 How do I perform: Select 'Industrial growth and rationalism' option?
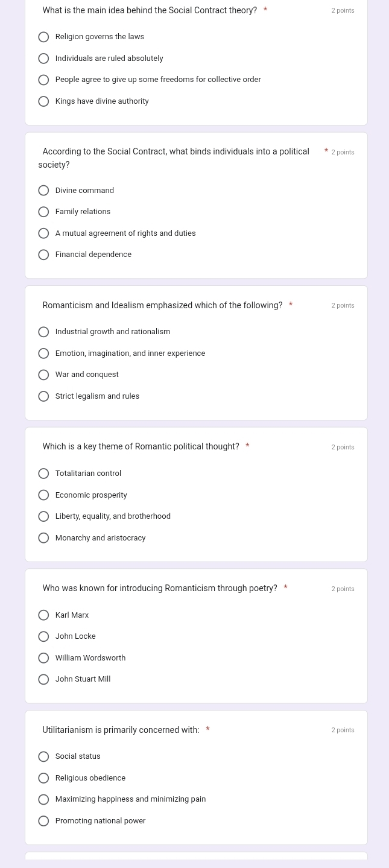coord(43,332)
